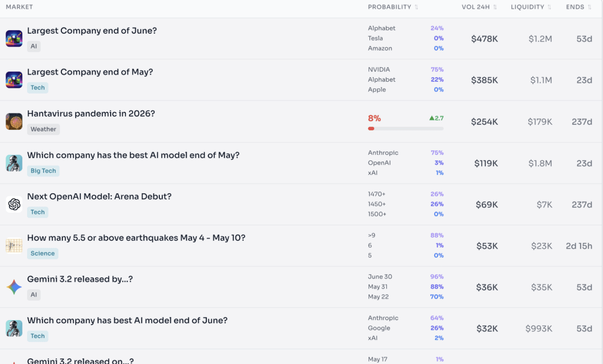Click the Science tag under earthquakes market

click(42, 254)
